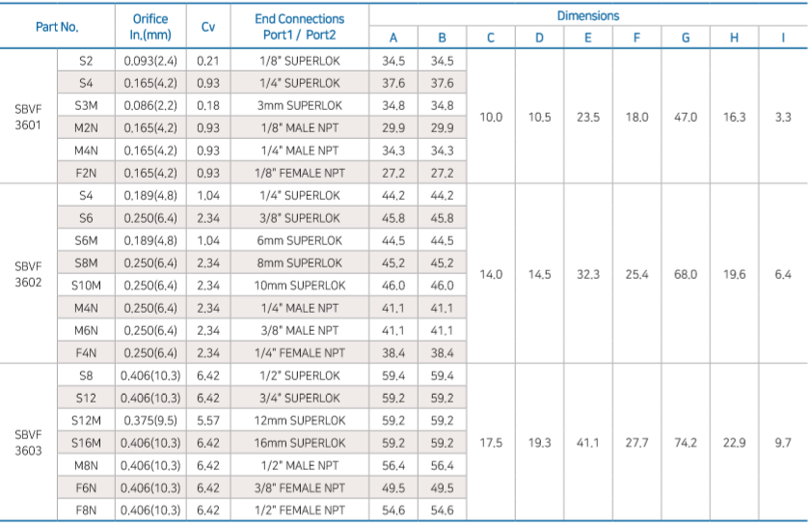Select the 47.0 value in column G

(x=686, y=117)
